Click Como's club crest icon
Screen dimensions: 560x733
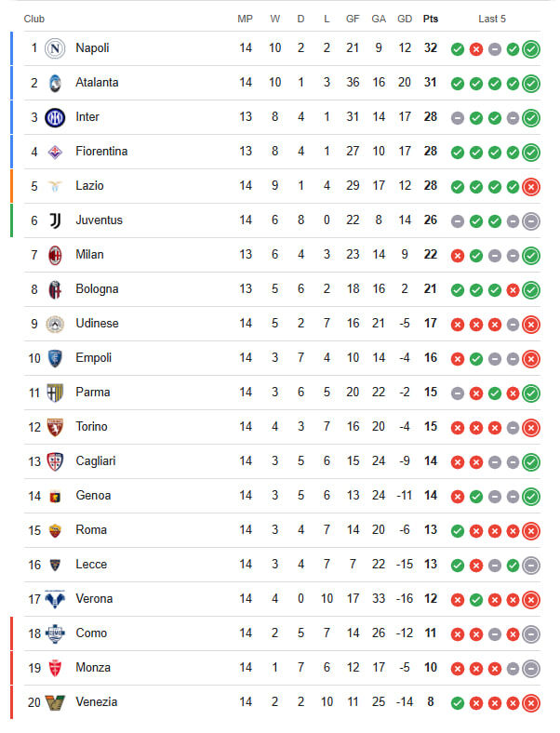(55, 633)
